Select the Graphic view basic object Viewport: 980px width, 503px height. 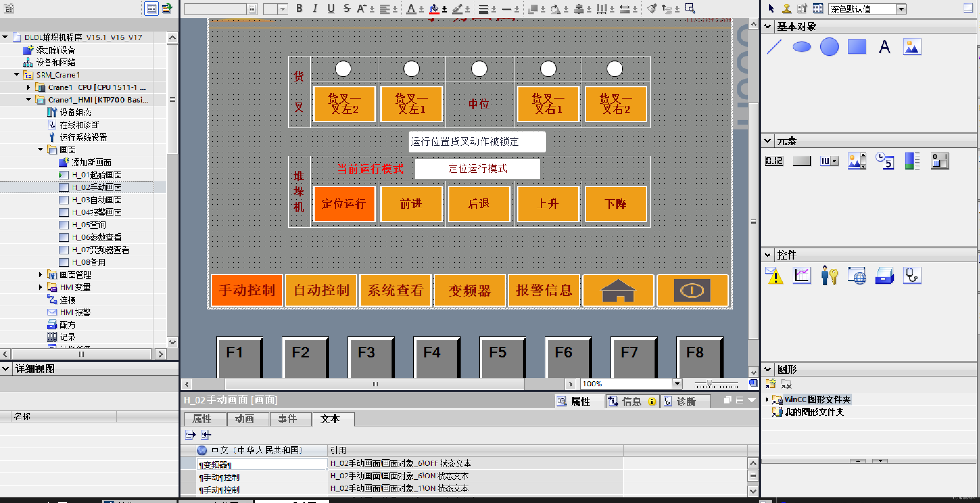click(912, 47)
